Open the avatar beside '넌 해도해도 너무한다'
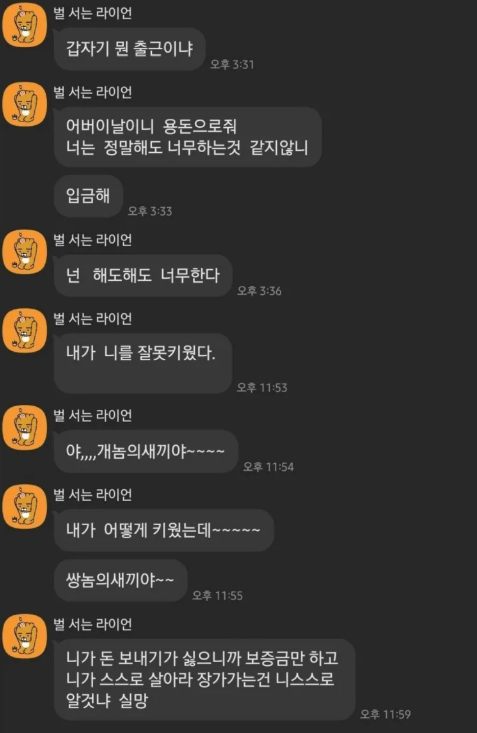Screen dimensions: 477x733 pyautogui.click(x=25, y=252)
